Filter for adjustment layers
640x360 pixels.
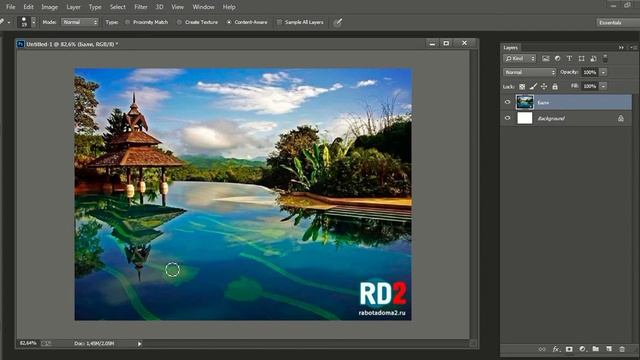(x=558, y=59)
